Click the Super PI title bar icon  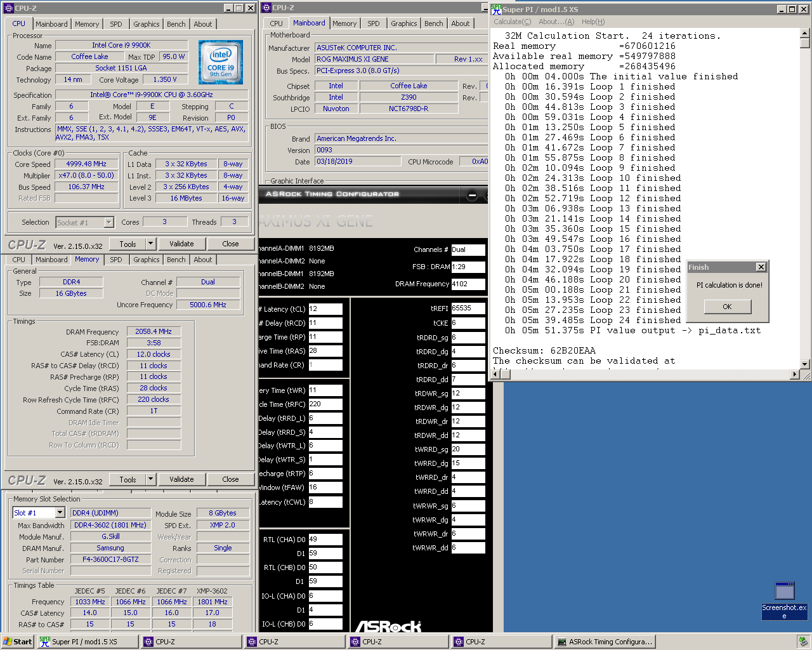(x=497, y=9)
